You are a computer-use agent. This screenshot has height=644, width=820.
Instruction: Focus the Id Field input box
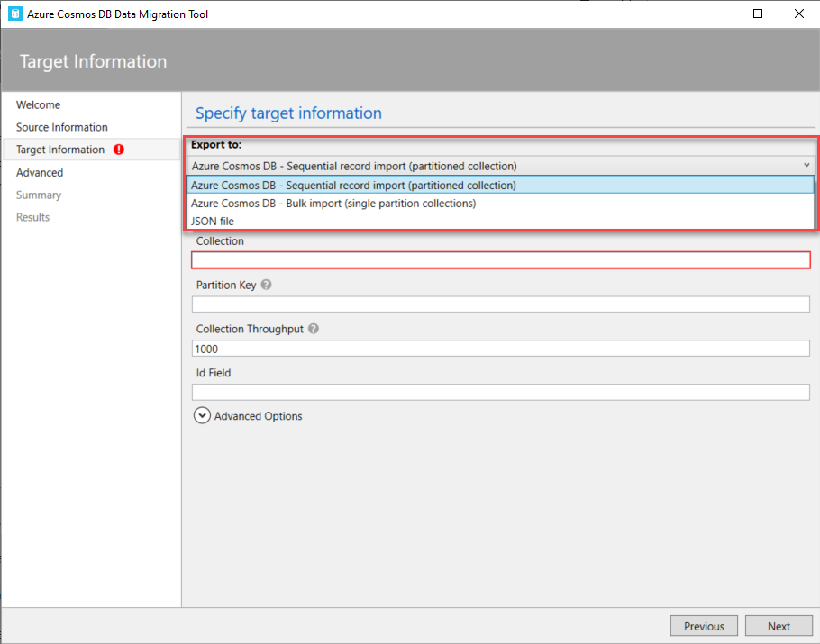[500, 393]
